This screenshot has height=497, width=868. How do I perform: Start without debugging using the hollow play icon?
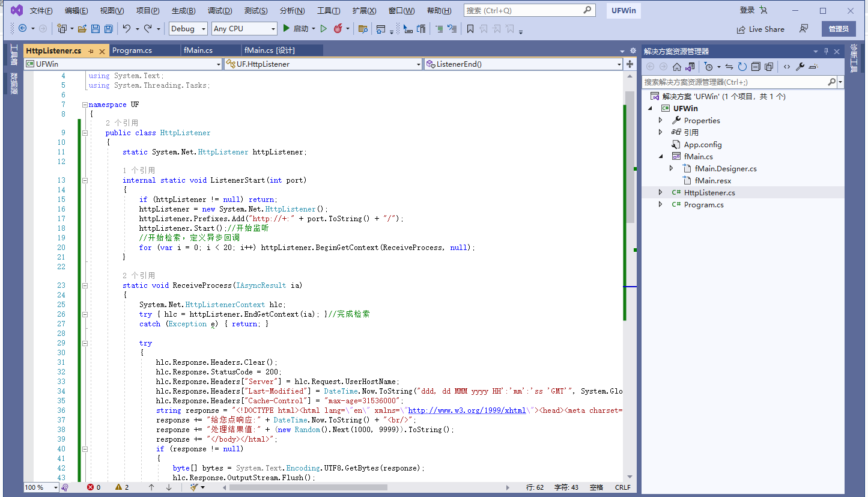pos(324,28)
